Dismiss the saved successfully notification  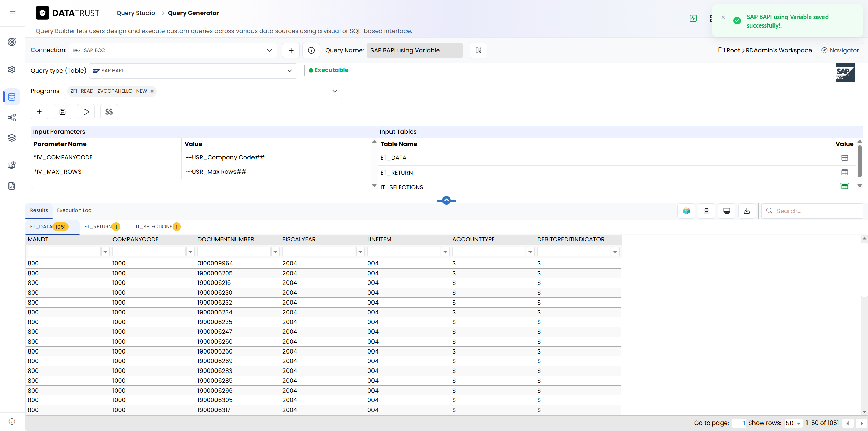[723, 17]
